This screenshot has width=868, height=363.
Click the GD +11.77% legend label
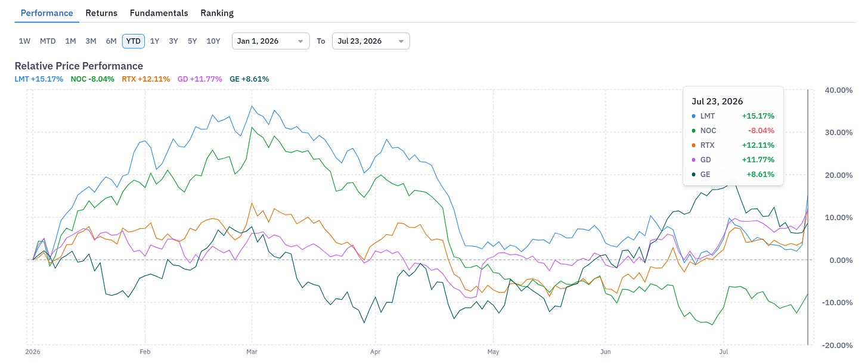pyautogui.click(x=200, y=79)
